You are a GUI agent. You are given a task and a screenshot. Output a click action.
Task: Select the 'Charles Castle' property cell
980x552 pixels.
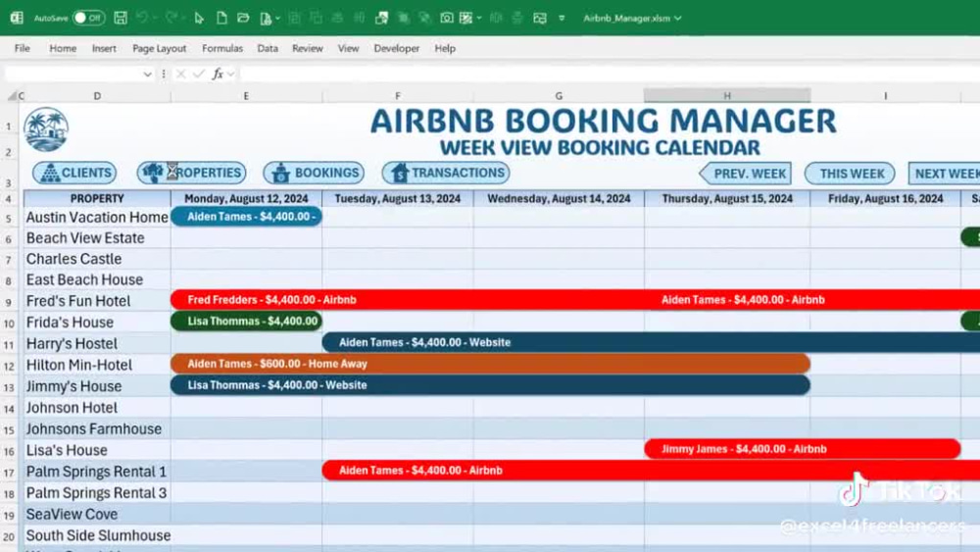tap(97, 259)
